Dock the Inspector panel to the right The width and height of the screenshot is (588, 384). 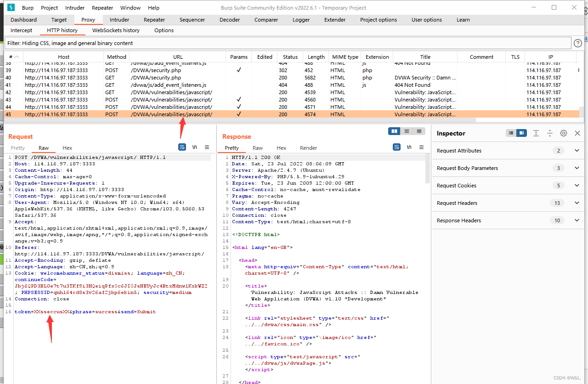521,133
